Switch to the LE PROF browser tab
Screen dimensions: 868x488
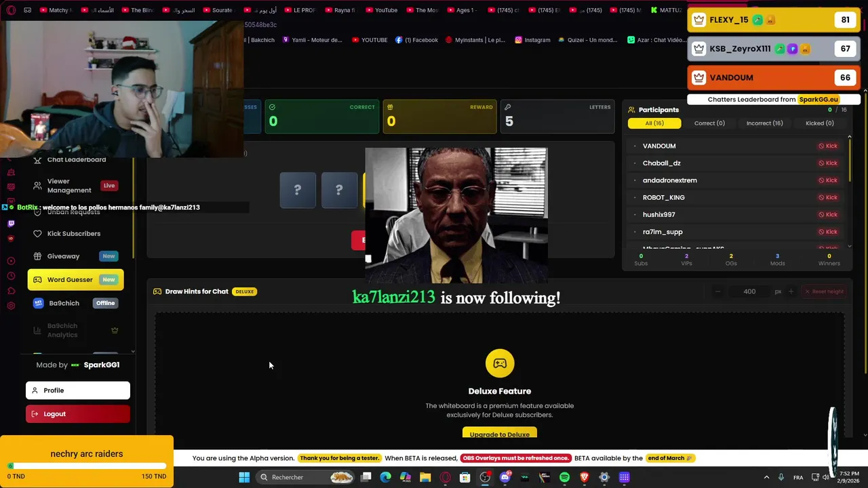click(300, 10)
